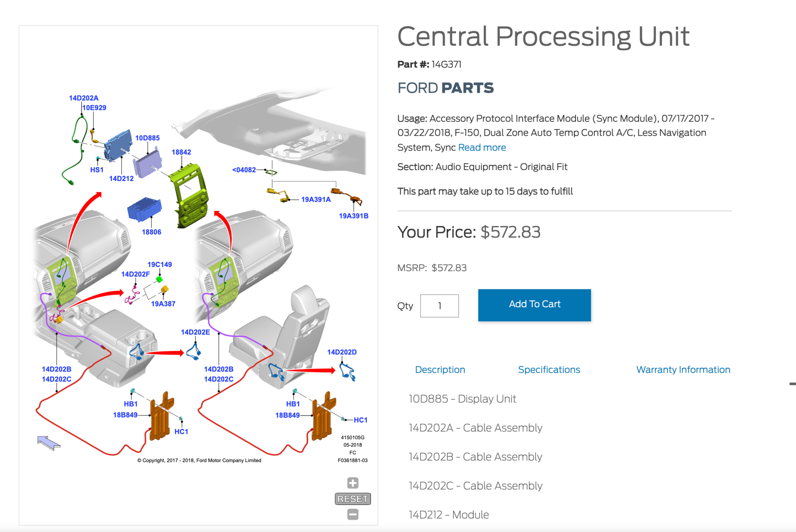Click the Add To Cart button
796x532 pixels.
coord(534,305)
